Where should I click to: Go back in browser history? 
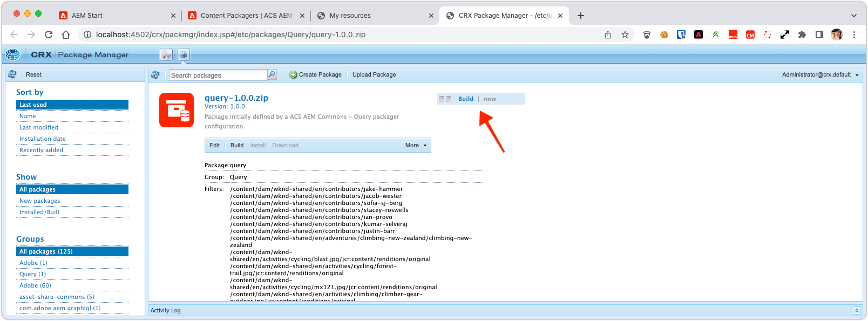(14, 35)
